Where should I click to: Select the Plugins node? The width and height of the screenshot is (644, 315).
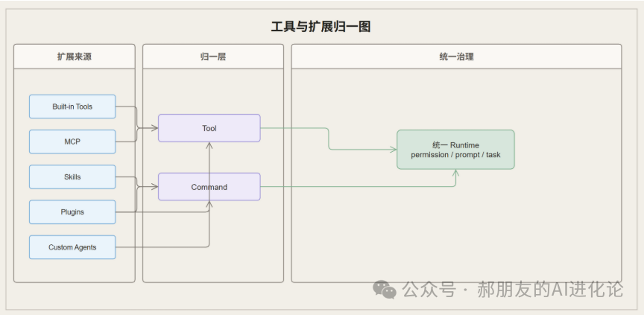72,212
